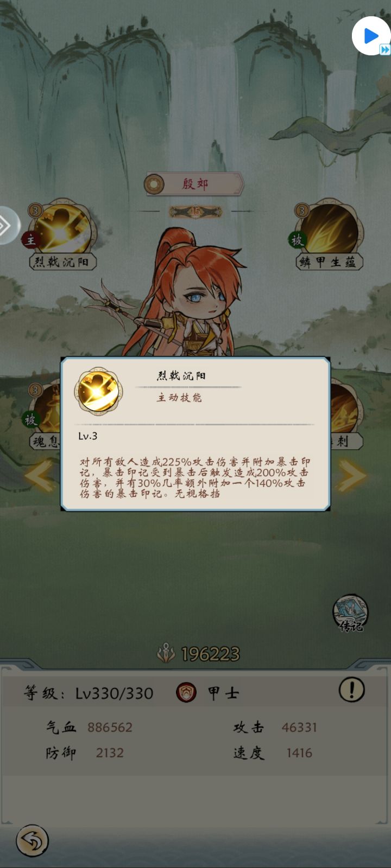Tap the 殷郊 hero name banner
The image size is (391, 868).
194,184
